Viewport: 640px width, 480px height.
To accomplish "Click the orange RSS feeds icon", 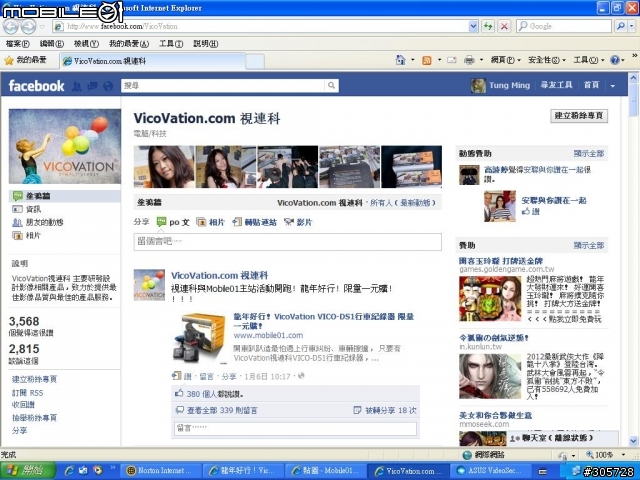I will tap(427, 60).
